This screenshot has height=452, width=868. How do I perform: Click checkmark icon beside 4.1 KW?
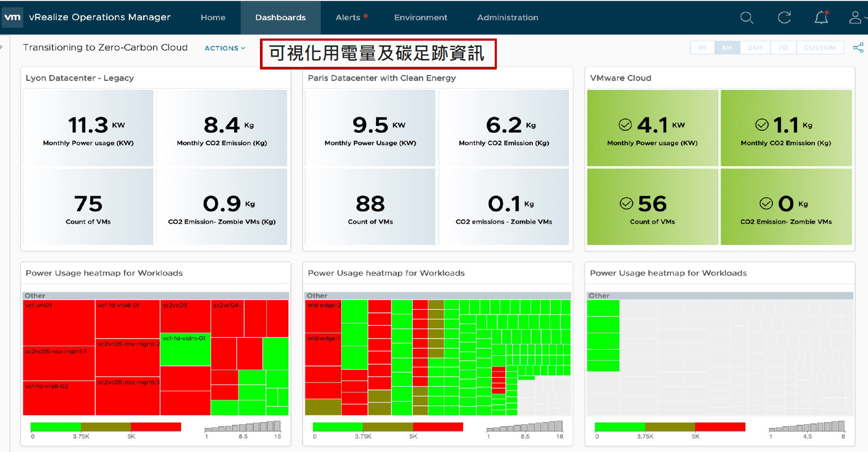pyautogui.click(x=625, y=125)
